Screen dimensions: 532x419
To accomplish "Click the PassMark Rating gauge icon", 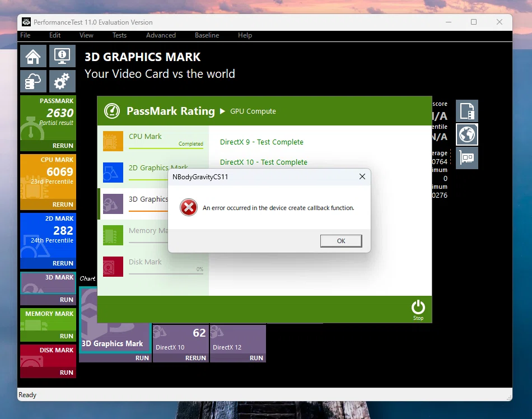I will (112, 111).
